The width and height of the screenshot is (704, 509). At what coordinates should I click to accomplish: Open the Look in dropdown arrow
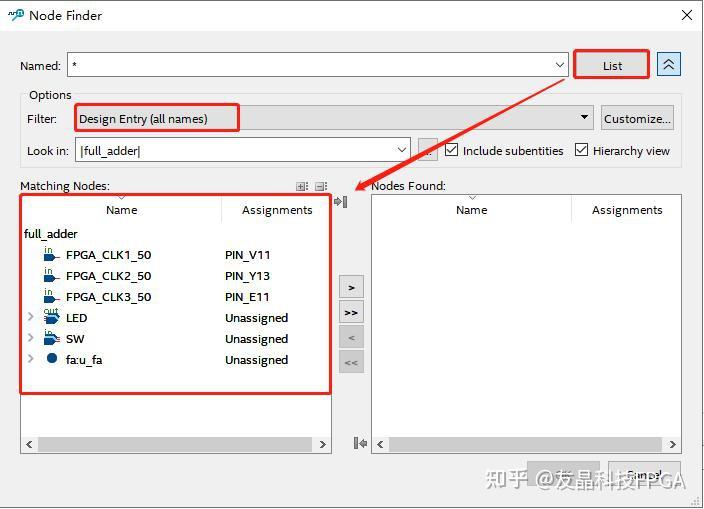(401, 150)
